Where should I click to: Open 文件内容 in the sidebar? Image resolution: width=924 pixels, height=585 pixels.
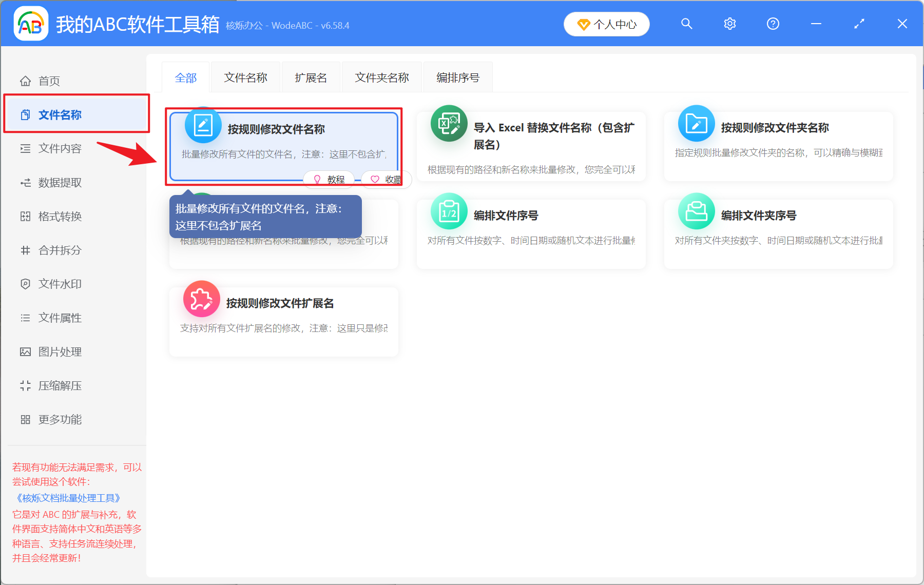(x=60, y=149)
